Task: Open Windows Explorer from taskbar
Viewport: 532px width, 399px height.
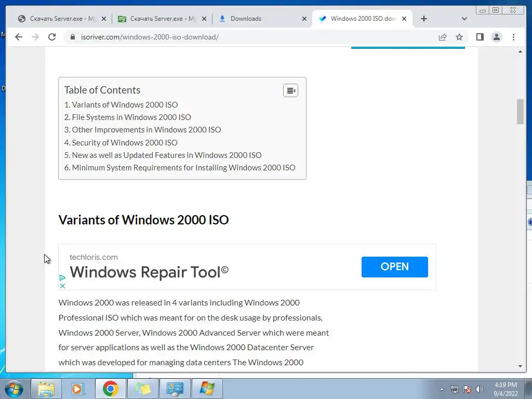Action: click(46, 389)
